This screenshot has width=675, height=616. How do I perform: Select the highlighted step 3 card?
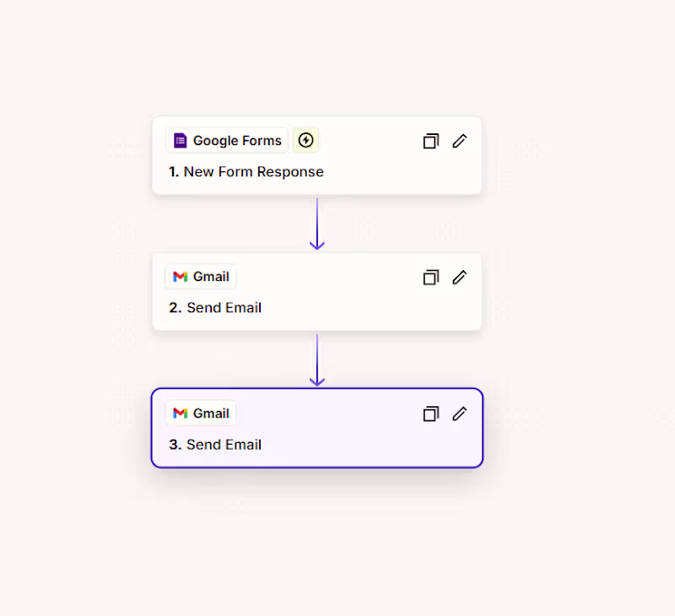tap(317, 428)
